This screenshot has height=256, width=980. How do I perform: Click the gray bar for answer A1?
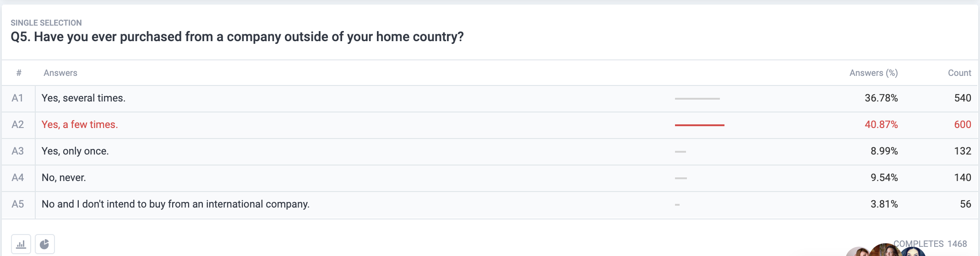pyautogui.click(x=697, y=98)
